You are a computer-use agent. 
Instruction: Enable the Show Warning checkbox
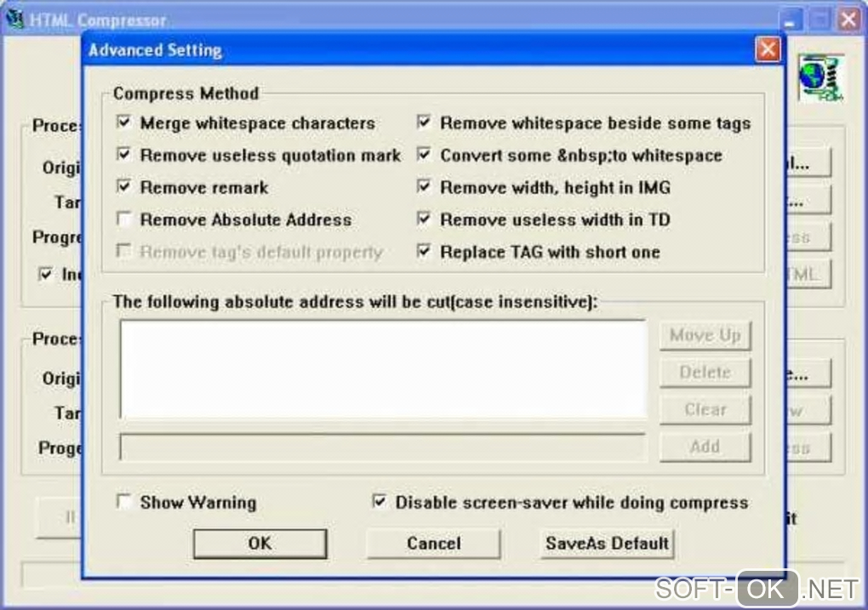(124, 501)
